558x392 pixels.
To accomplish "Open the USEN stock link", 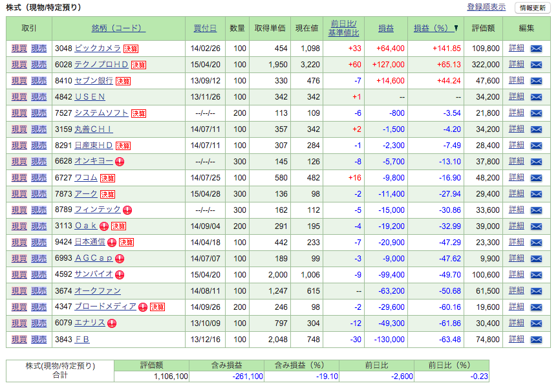I will [x=90, y=97].
